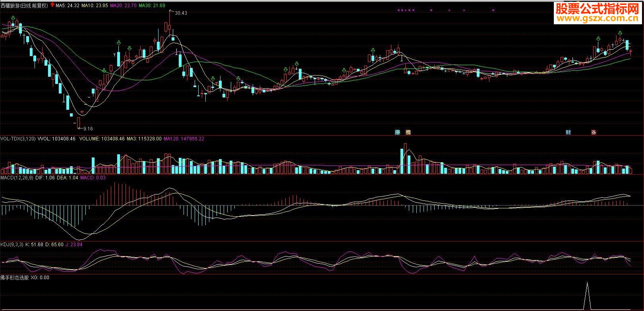The image size is (644, 311).
Task: Click the VVOL: 103408.46 value
Action: click(x=56, y=139)
